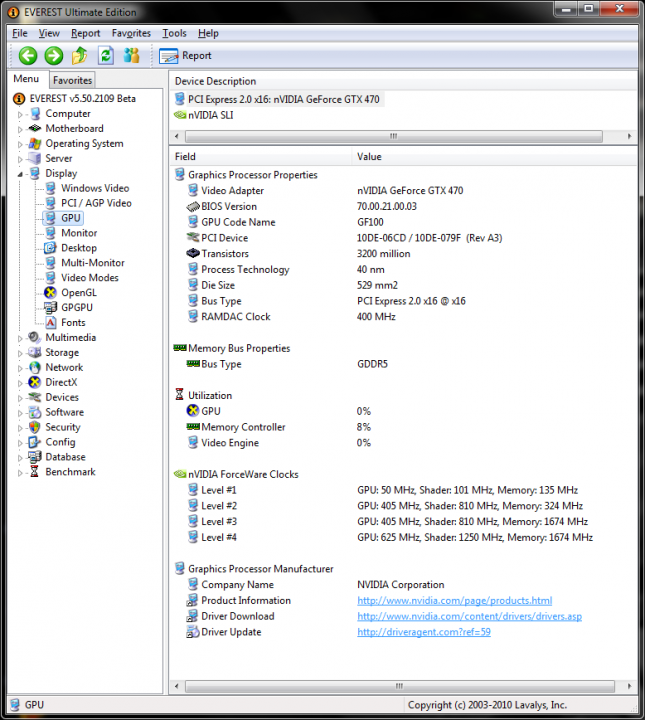Open the Report menu

pos(85,33)
